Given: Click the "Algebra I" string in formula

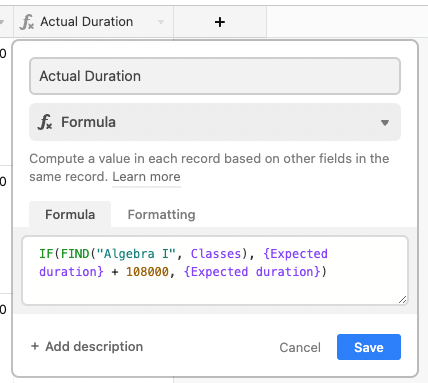Looking at the screenshot, I should tap(136, 254).
